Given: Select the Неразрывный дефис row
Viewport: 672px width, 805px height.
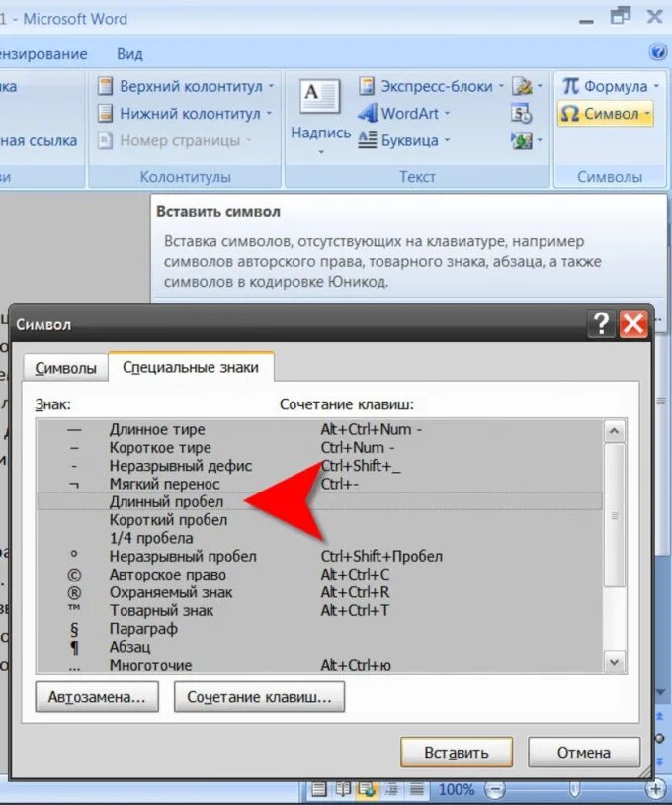Looking at the screenshot, I should pos(319,466).
